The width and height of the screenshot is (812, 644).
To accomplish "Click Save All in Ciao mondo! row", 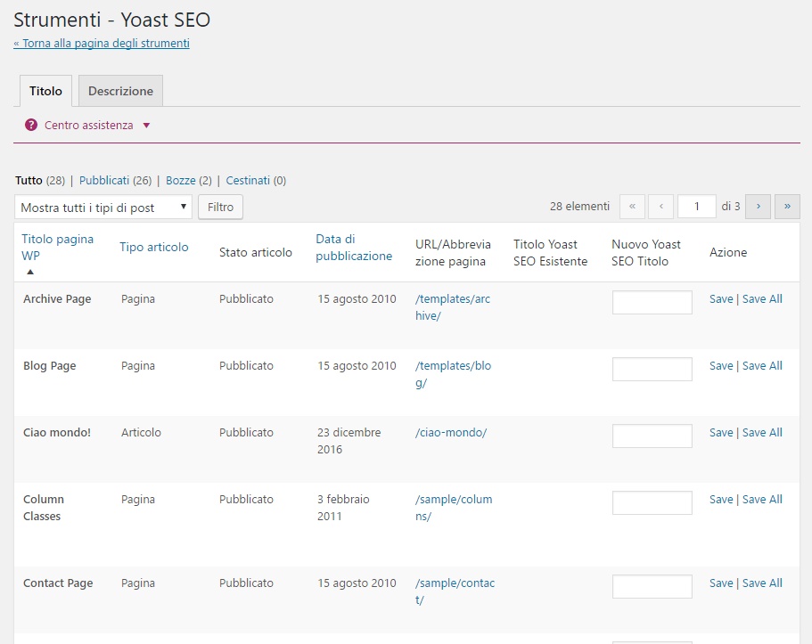I will click(762, 433).
